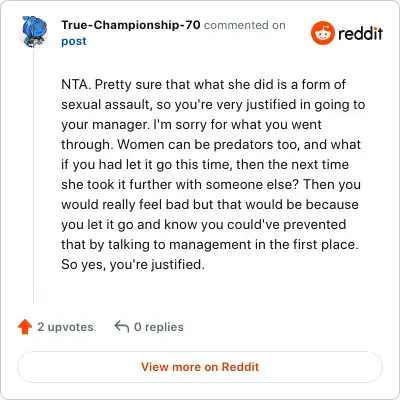Click the reddit wordmark text
400x400 pixels.
pos(360,33)
